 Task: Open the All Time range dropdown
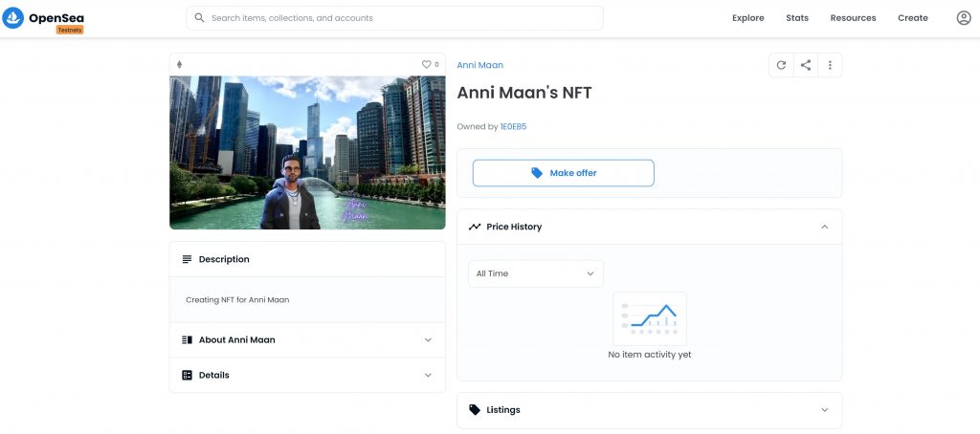(x=536, y=273)
